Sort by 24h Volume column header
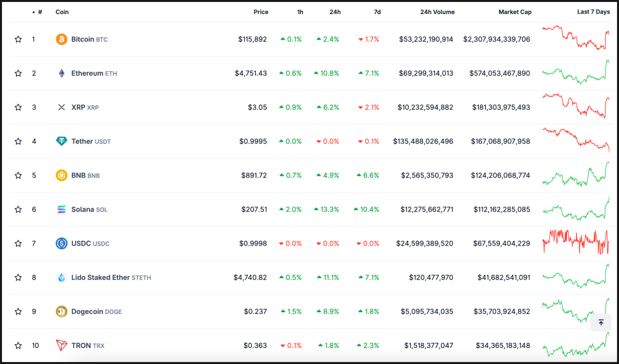The height and width of the screenshot is (364, 619). point(438,12)
